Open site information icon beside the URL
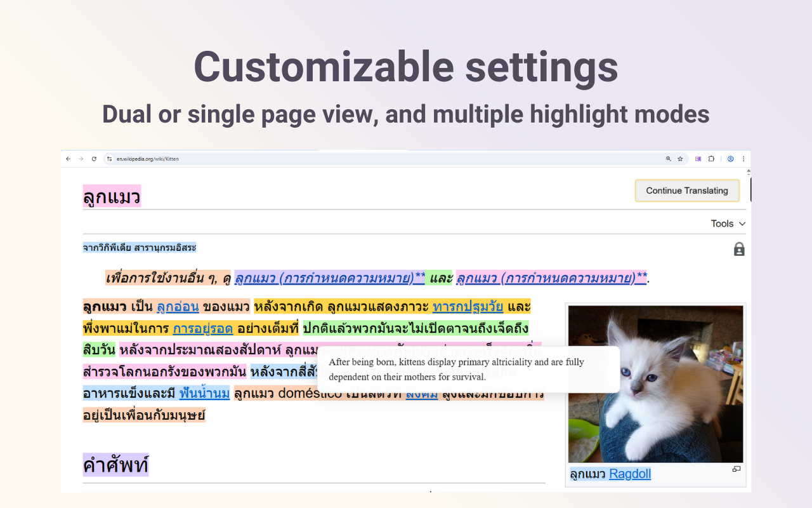This screenshot has width=812, height=508. pyautogui.click(x=109, y=159)
